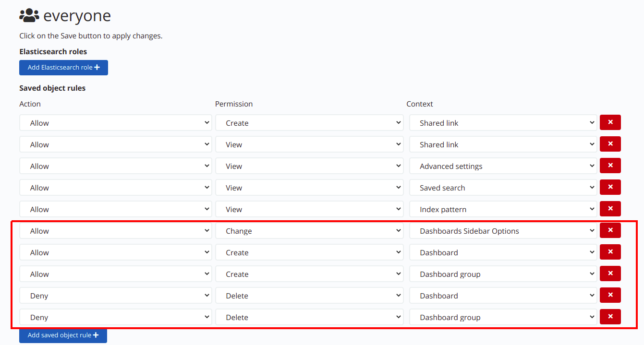This screenshot has height=345, width=644.
Task: Open the last Context dropdown showing Dashboard group
Action: (x=503, y=317)
